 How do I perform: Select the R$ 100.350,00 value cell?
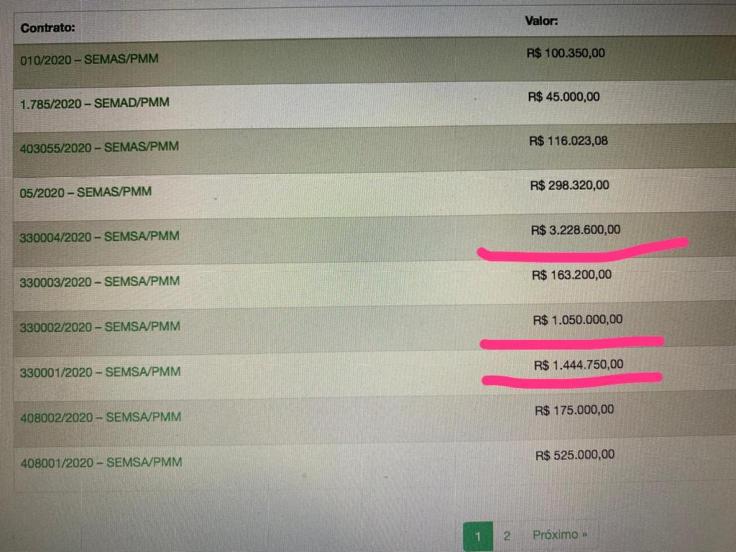point(566,52)
